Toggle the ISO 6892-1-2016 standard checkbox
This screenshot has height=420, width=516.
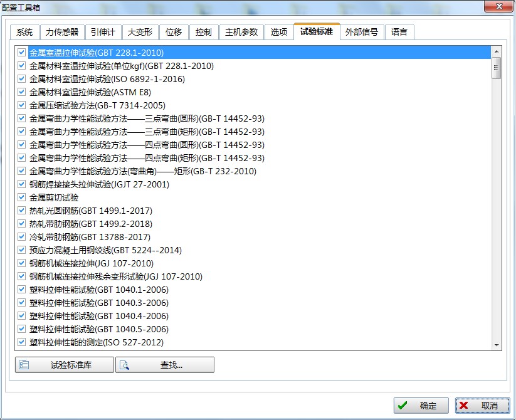click(x=22, y=79)
